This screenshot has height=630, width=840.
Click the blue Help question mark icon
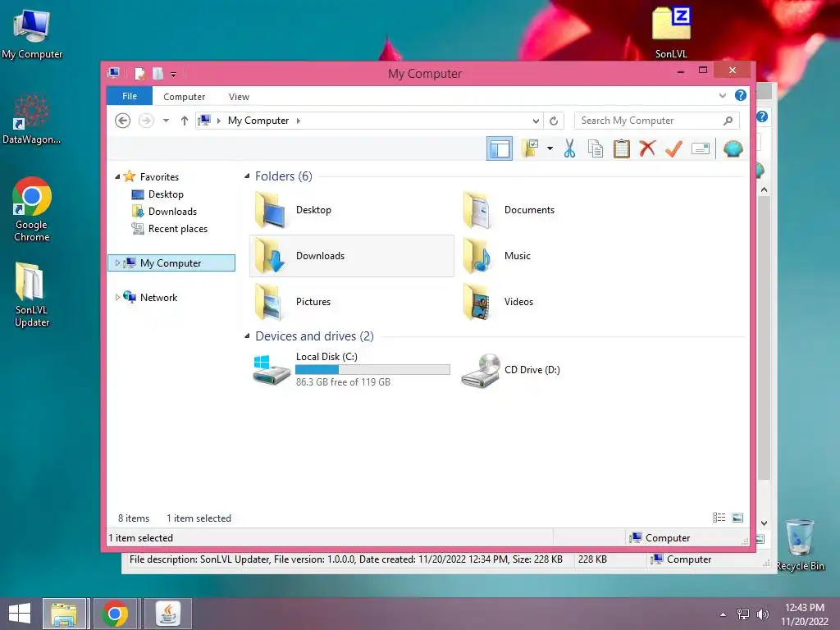pyautogui.click(x=741, y=95)
